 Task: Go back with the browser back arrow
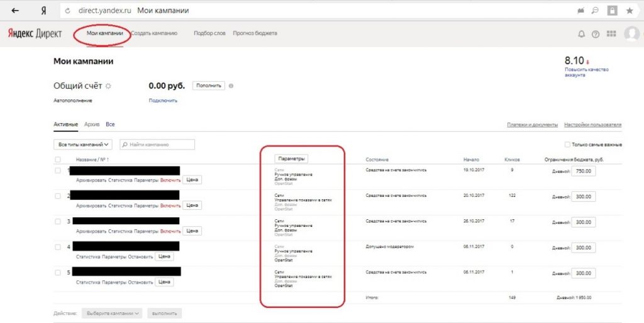click(15, 11)
